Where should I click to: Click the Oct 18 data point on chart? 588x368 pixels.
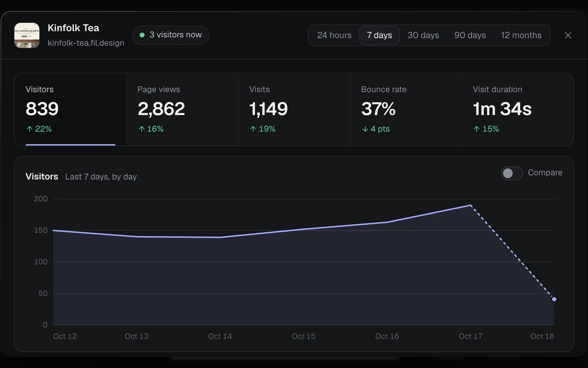[554, 299]
